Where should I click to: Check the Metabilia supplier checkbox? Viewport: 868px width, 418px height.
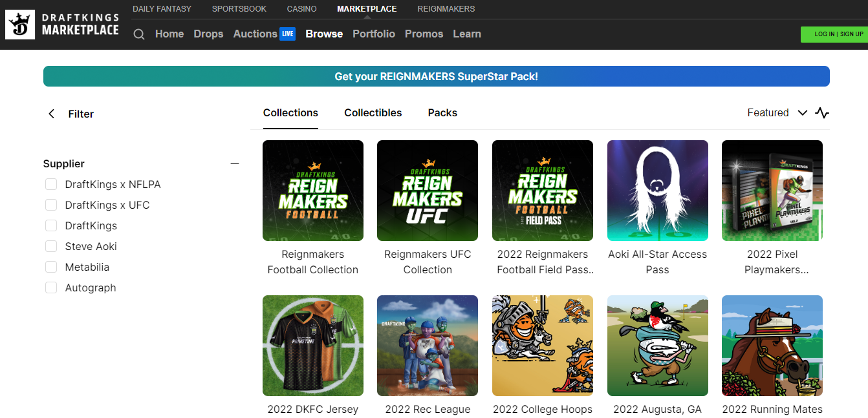pyautogui.click(x=51, y=267)
